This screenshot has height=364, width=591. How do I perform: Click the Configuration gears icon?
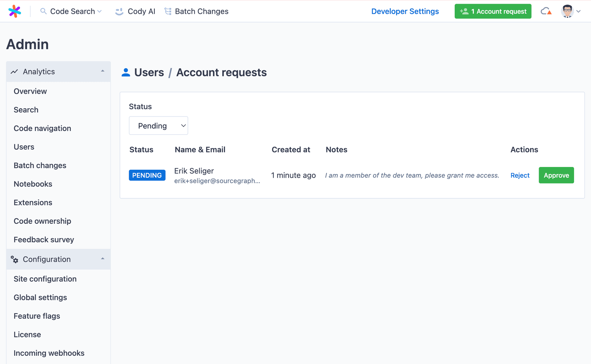pos(14,259)
